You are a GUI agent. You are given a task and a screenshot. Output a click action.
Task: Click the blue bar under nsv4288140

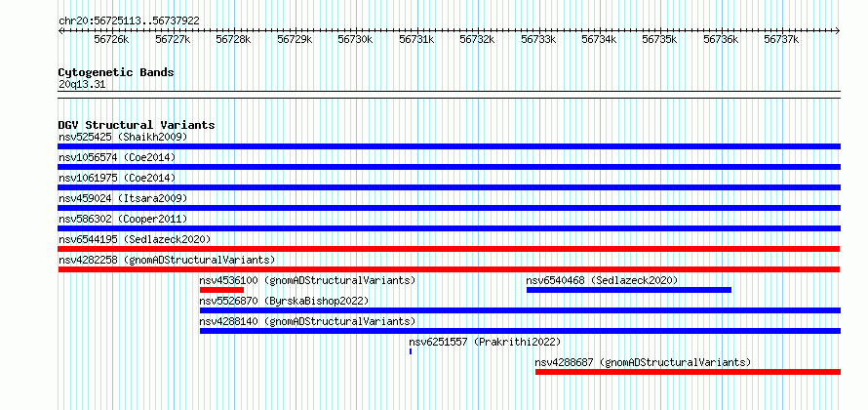521,331
